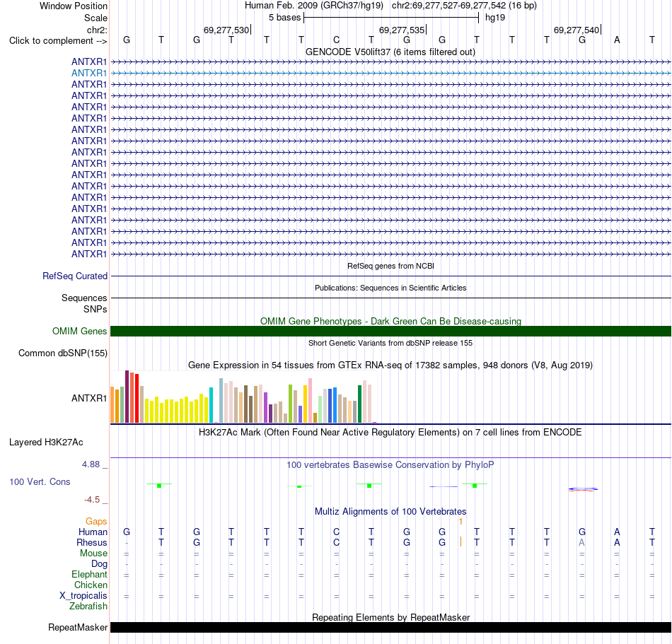Click the orange '1' gap marker
Image resolution: width=672 pixels, height=644 pixels.
point(460,522)
